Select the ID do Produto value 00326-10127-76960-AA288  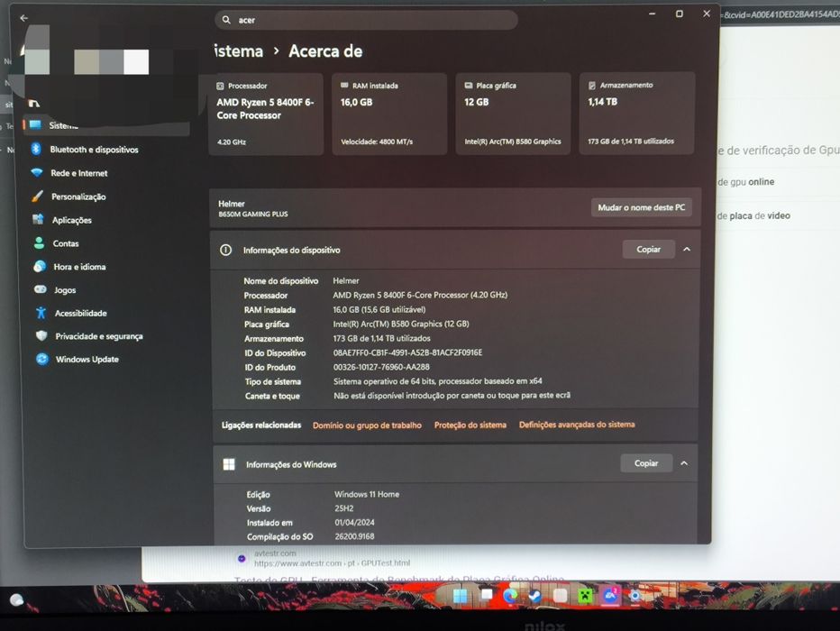[381, 367]
